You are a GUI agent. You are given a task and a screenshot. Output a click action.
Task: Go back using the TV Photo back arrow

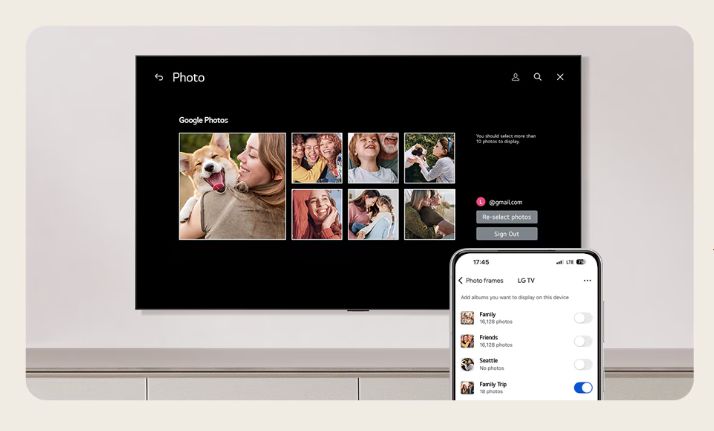click(159, 77)
